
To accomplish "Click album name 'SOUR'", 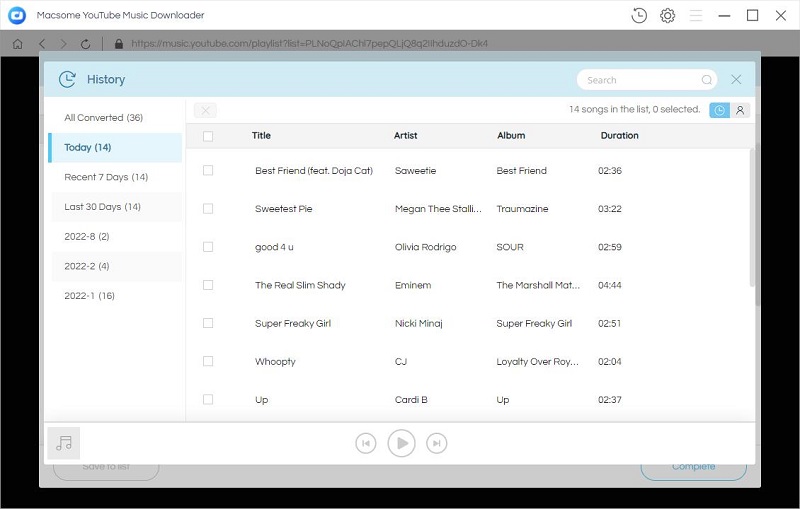I will 510,247.
